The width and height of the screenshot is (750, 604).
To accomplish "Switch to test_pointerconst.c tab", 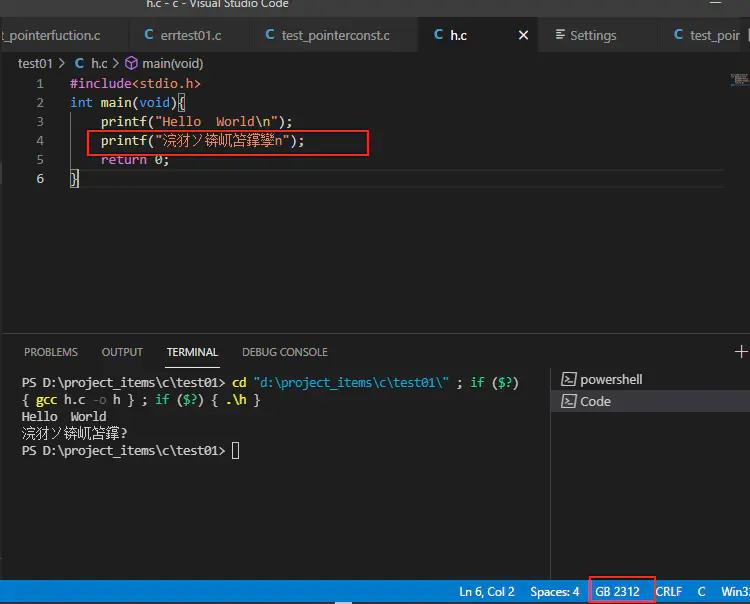I will point(326,35).
